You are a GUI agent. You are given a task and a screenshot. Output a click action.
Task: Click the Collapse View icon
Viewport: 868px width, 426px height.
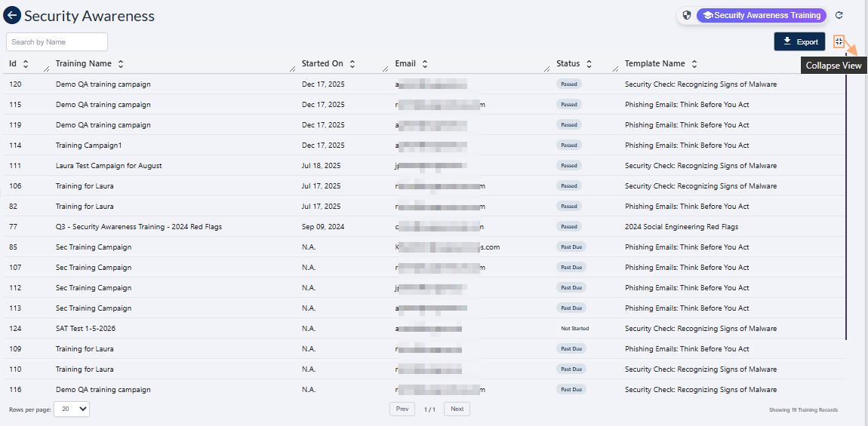[x=839, y=41]
